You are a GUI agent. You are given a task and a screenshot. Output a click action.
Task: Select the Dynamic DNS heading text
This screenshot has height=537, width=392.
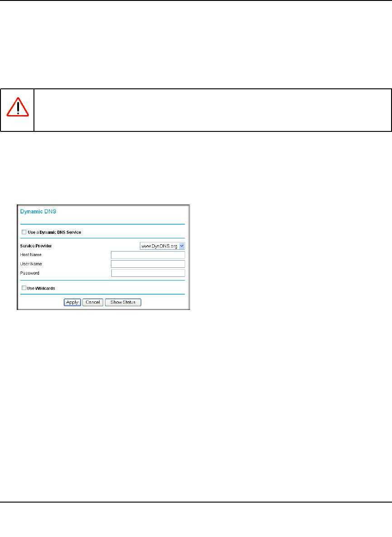coord(38,212)
